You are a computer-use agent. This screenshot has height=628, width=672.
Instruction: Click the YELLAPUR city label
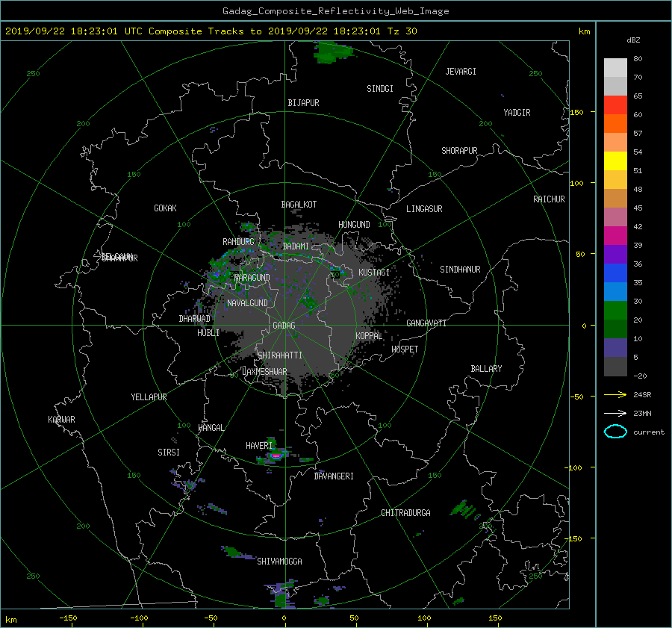[x=149, y=397]
